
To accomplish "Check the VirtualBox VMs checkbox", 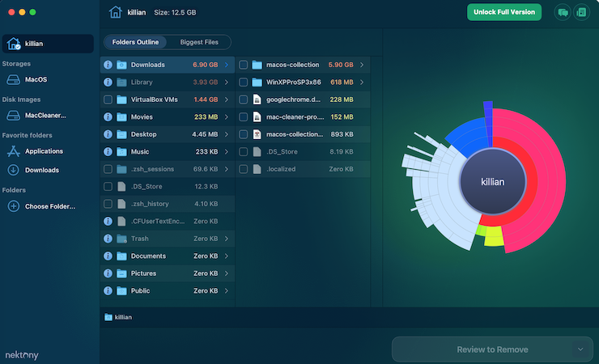I will click(108, 99).
